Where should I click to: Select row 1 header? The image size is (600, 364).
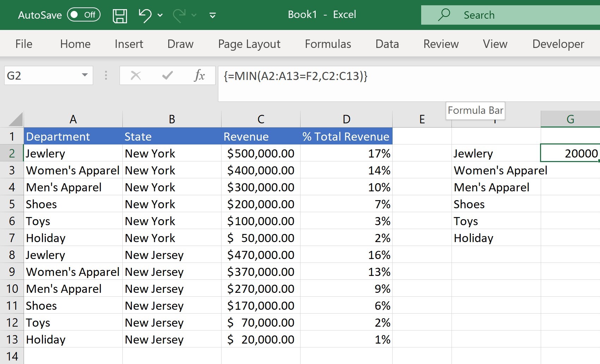[12, 136]
